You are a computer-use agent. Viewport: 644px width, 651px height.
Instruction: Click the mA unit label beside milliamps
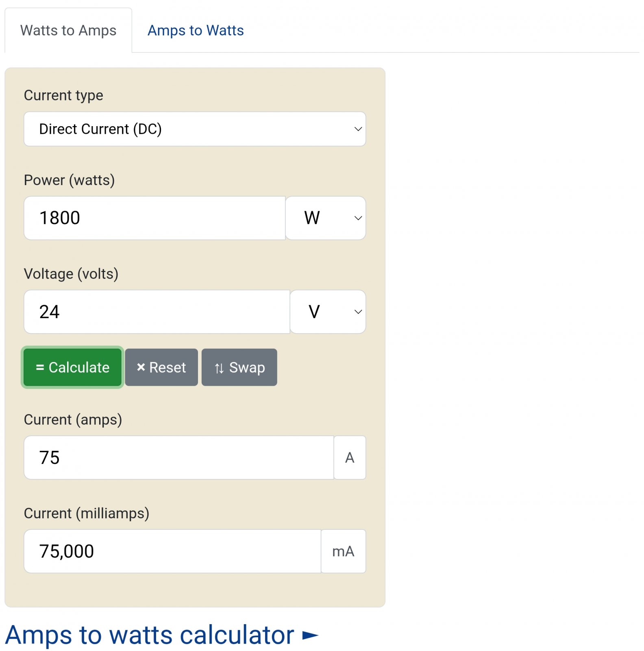[343, 551]
